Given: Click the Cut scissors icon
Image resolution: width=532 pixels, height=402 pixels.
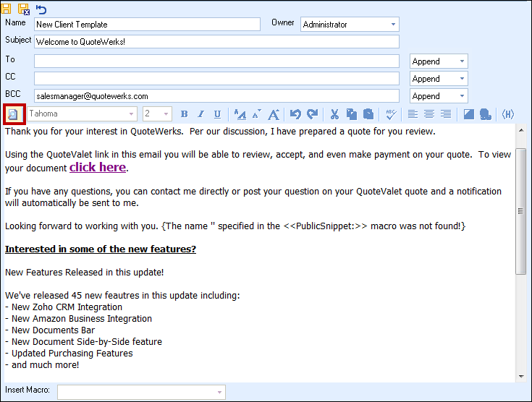Looking at the screenshot, I should (334, 114).
